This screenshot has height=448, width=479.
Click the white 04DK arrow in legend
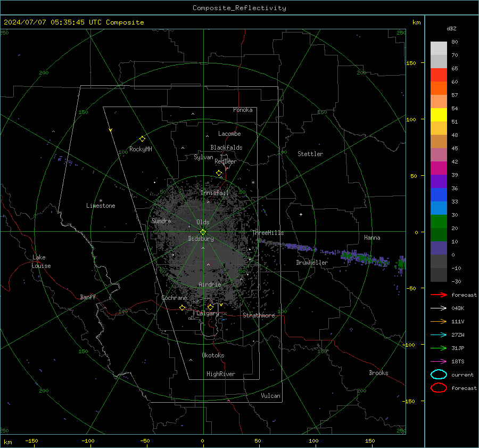[x=439, y=308]
